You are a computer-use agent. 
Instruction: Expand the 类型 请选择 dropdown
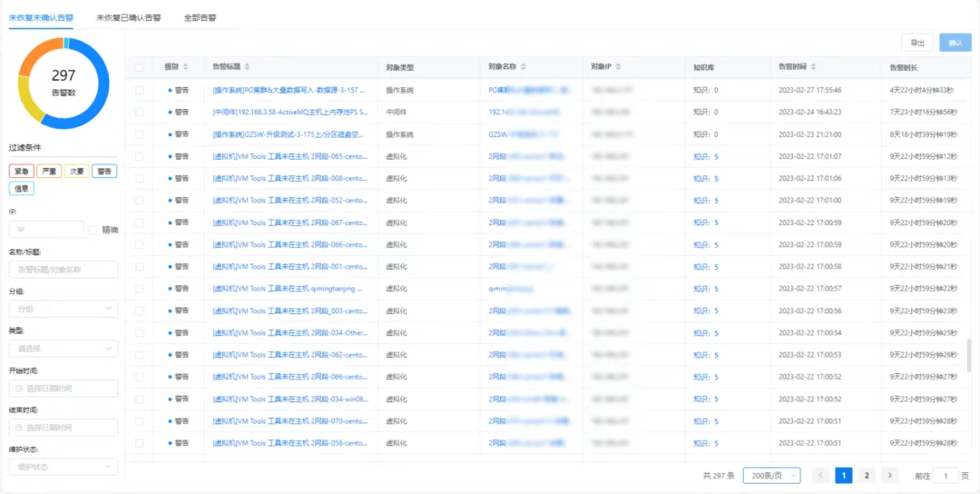tap(64, 348)
